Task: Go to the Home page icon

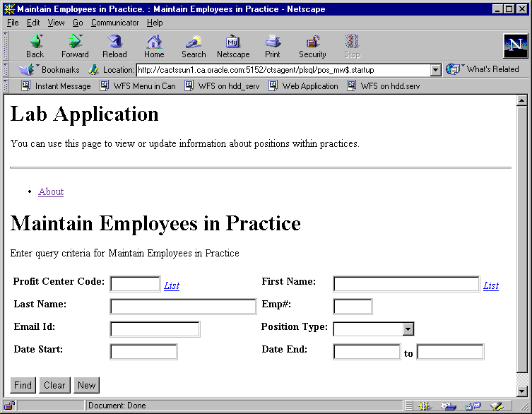Action: pos(154,46)
